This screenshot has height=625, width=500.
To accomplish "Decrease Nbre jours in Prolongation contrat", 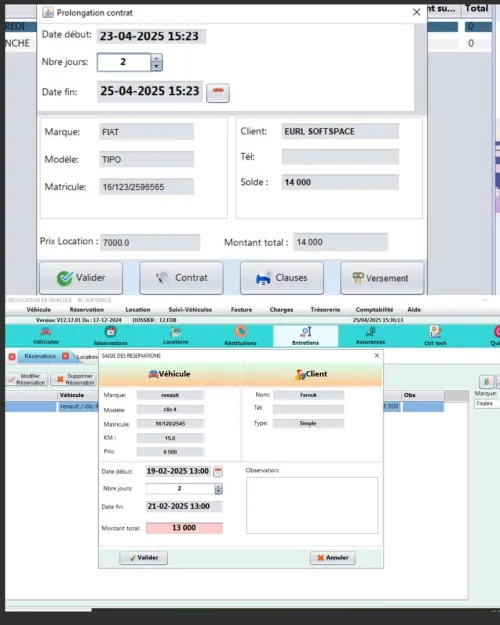I will tap(157, 67).
